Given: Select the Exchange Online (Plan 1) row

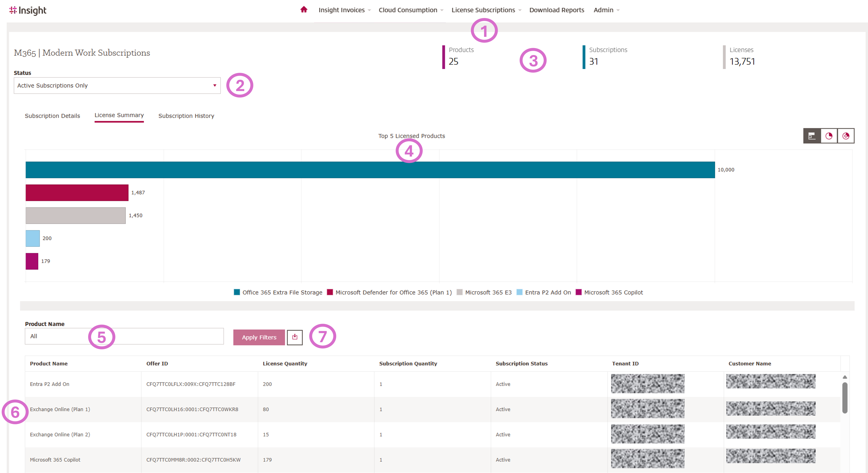Looking at the screenshot, I should tap(432, 409).
